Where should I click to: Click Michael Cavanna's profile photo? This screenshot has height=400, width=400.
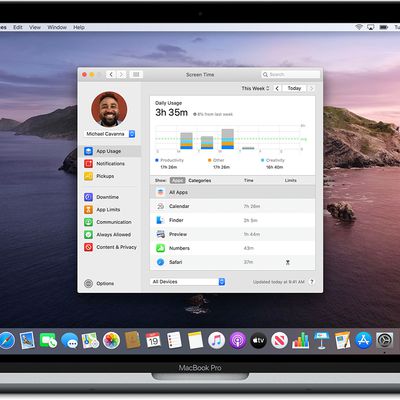[109, 109]
